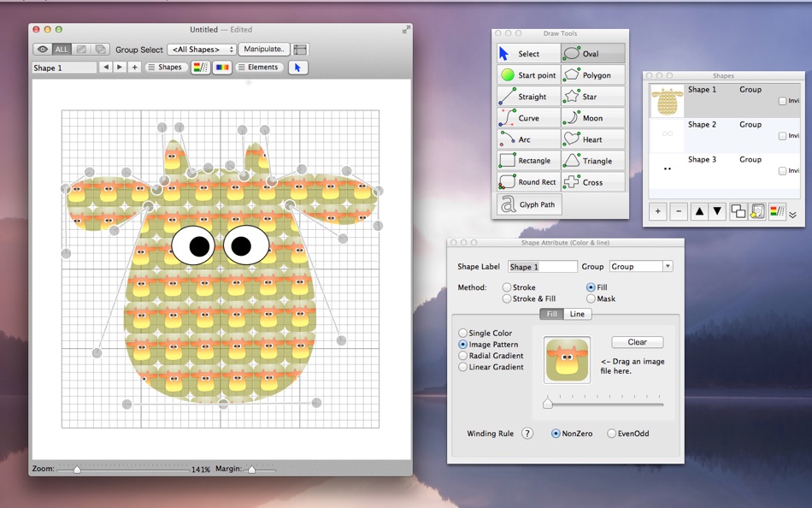Click the shape edit icon with yellow arrow
The image size is (812, 508).
pos(757,211)
